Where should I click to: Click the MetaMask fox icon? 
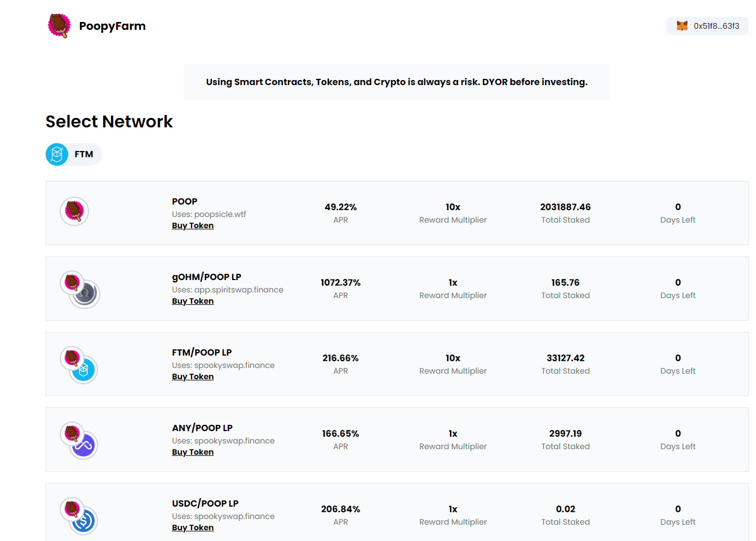682,26
